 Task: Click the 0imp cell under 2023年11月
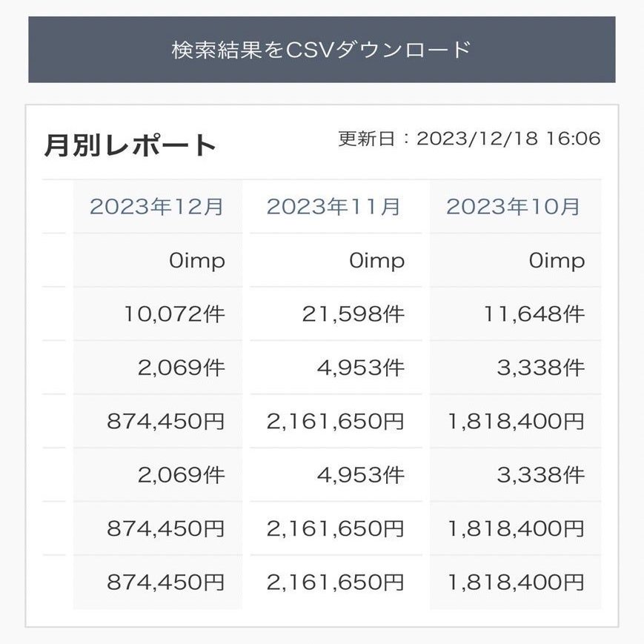click(x=336, y=260)
